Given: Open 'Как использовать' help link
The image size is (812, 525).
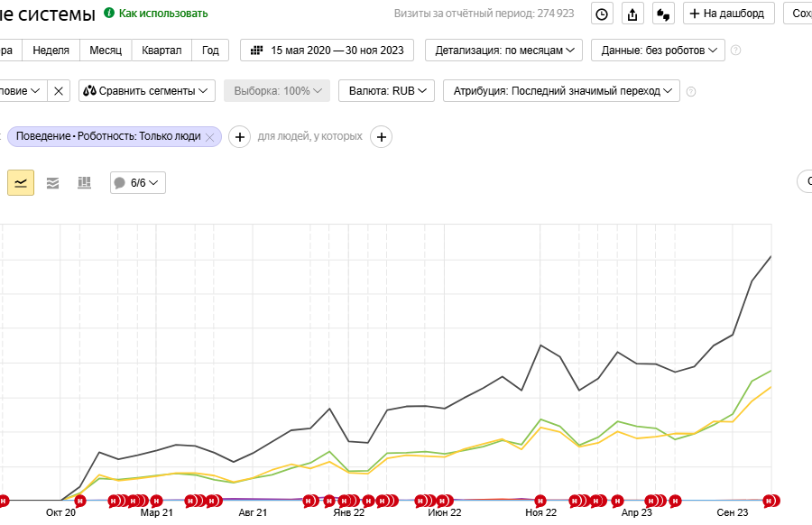Looking at the screenshot, I should [163, 14].
